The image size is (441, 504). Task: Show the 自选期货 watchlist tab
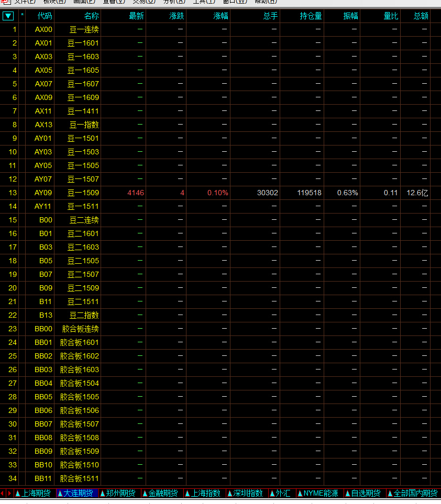[x=365, y=493]
